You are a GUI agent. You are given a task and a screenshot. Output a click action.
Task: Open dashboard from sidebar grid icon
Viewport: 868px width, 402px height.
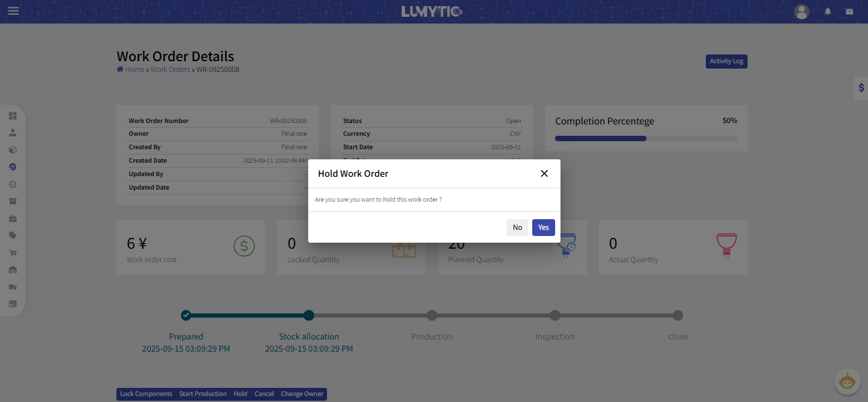(x=13, y=116)
